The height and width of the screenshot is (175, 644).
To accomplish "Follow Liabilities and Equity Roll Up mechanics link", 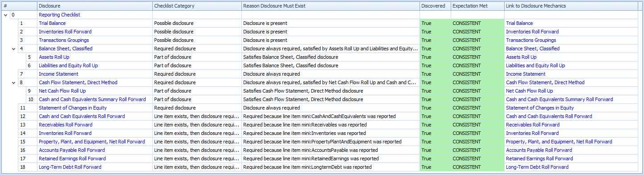I will 535,65.
